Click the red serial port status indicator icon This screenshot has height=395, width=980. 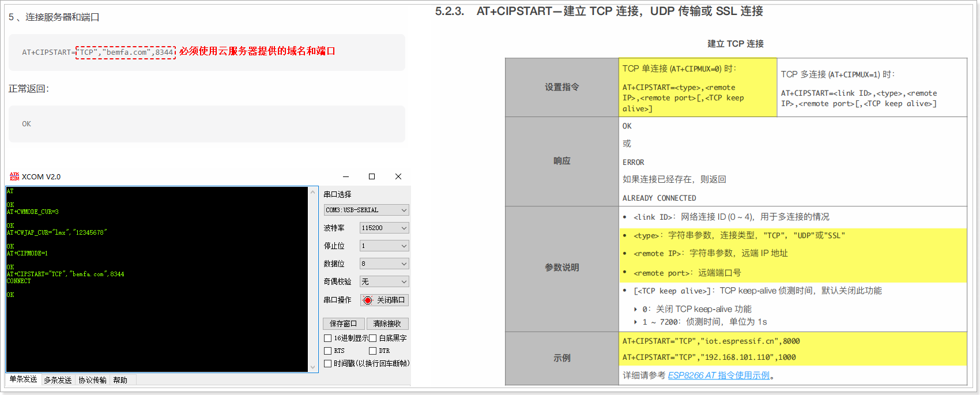(x=368, y=300)
